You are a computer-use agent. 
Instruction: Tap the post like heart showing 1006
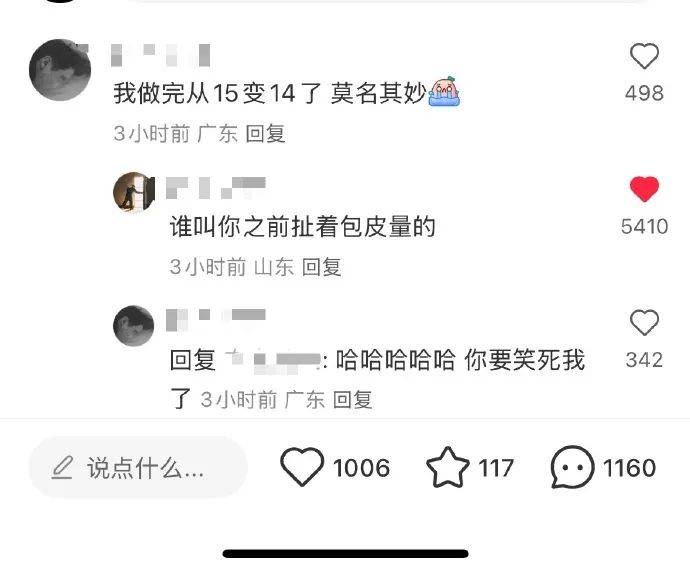pos(302,466)
